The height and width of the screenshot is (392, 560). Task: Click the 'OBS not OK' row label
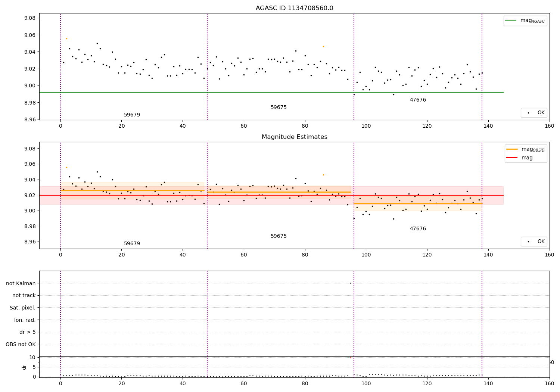click(x=21, y=344)
